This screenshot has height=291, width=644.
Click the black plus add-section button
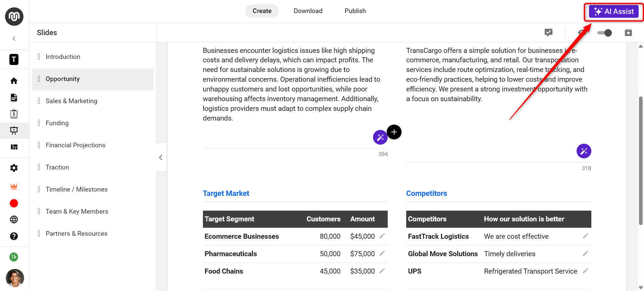(394, 132)
